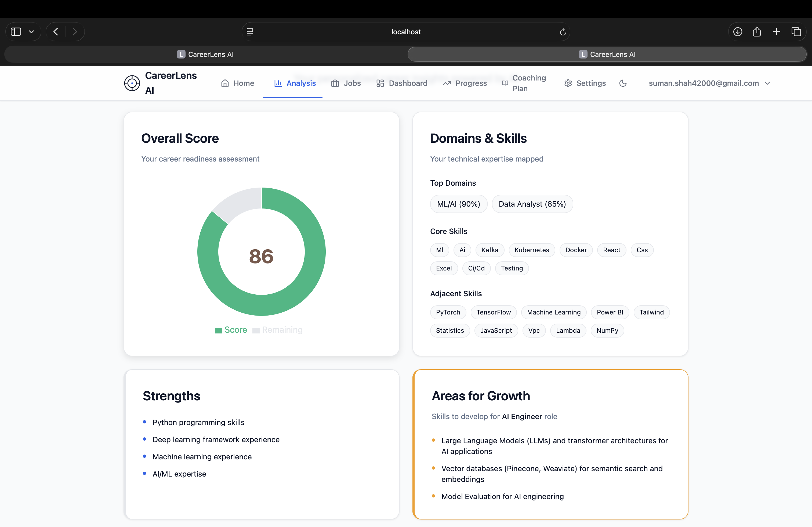This screenshot has height=527, width=812.
Task: Open a new tab with the plus icon
Action: 777,32
